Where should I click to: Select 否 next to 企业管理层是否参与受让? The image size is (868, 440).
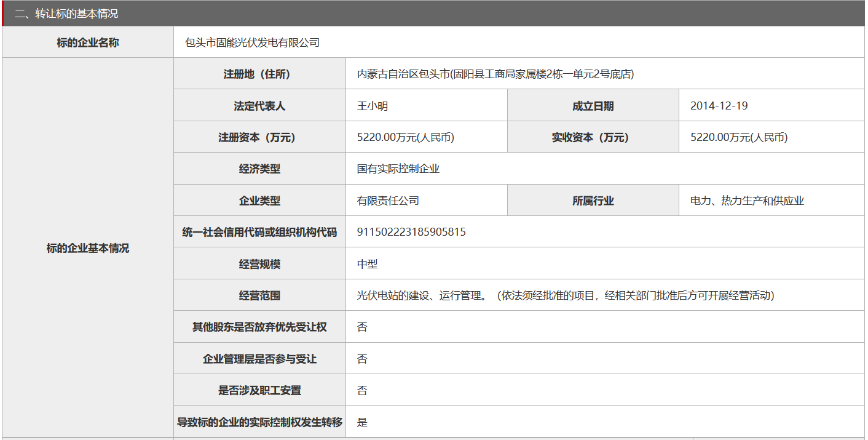(x=362, y=359)
